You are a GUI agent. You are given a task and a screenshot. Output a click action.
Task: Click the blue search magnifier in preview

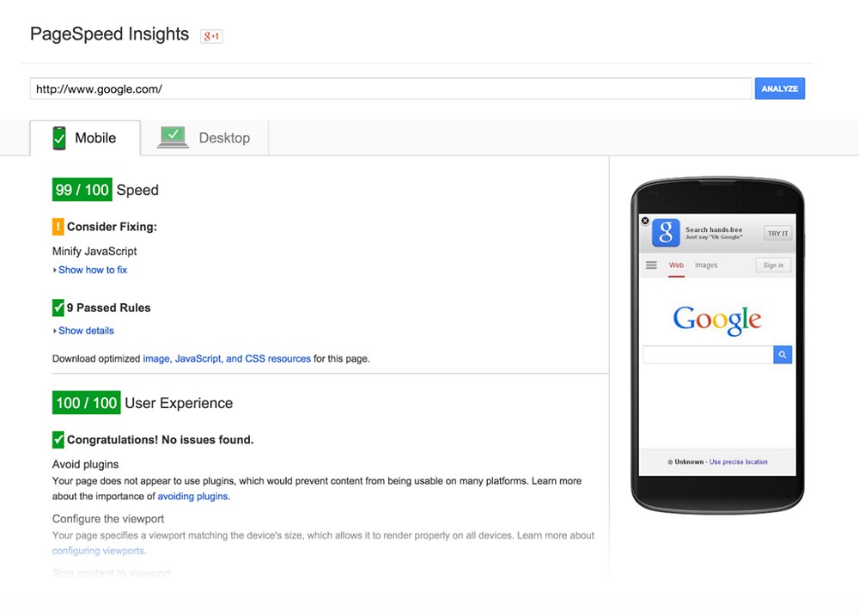point(783,354)
